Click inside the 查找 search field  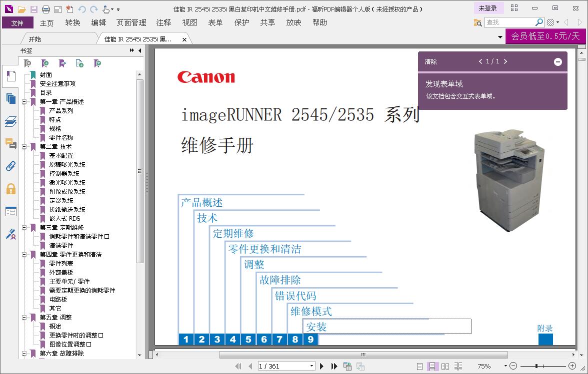pyautogui.click(x=509, y=22)
